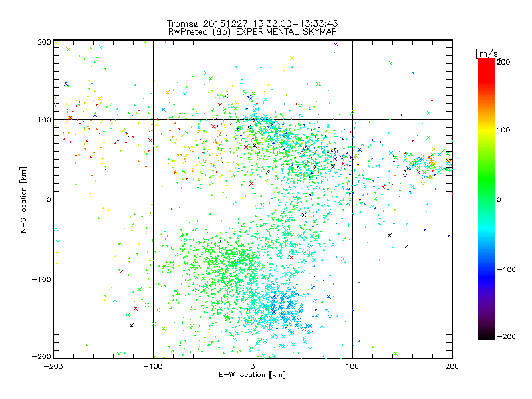The height and width of the screenshot is (399, 532).
Task: Click the yellow band of the colorbar
Action: click(487, 130)
